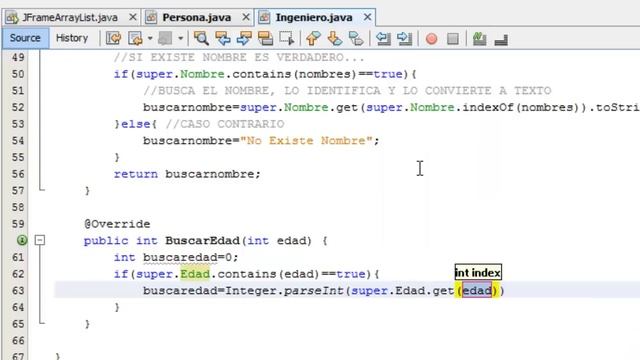Click Find Next Occurrence icon
Screen dimensions: 640x360
[244, 38]
